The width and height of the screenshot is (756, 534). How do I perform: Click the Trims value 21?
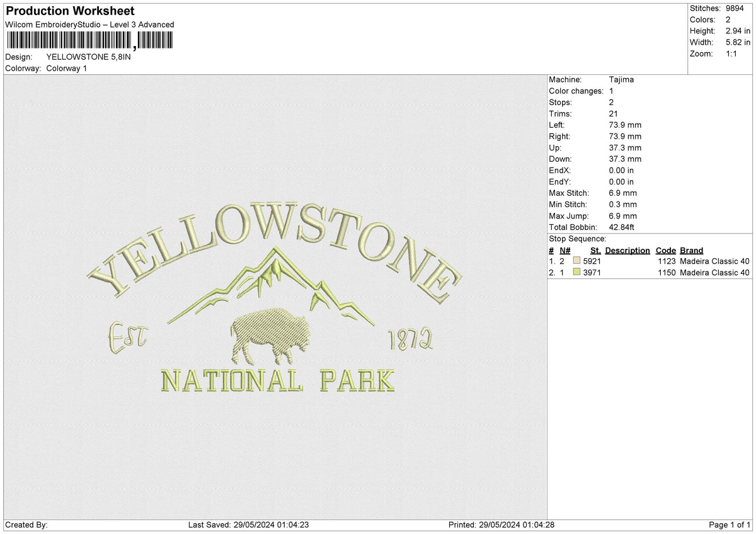[614, 114]
